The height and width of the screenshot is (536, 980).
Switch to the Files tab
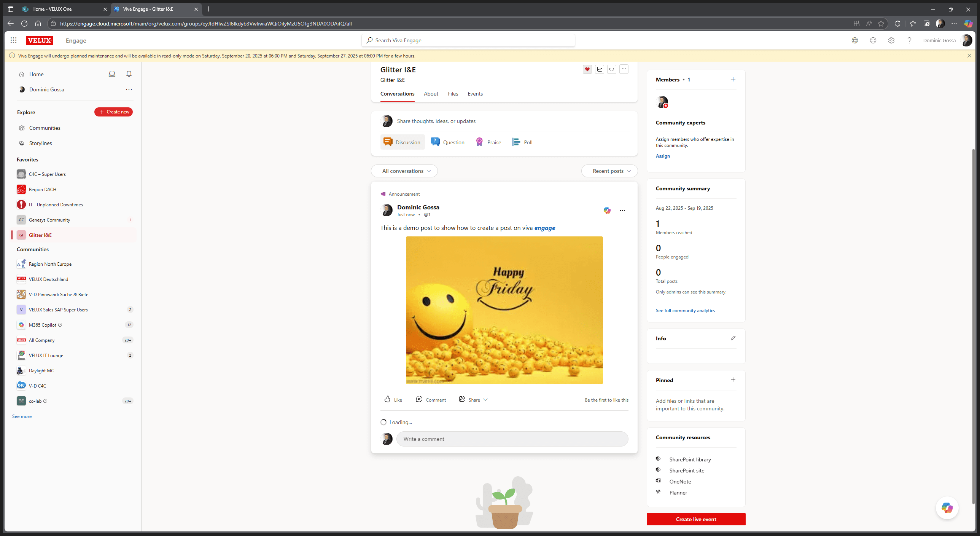pos(453,94)
